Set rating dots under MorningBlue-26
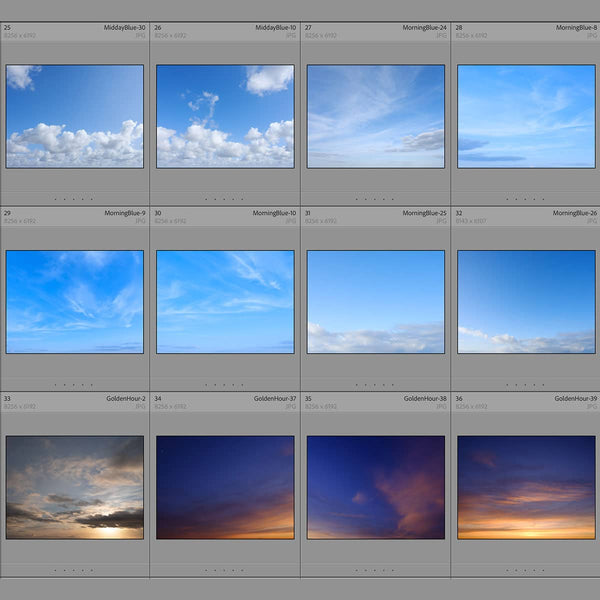Screen dimensions: 600x600 coord(526,384)
